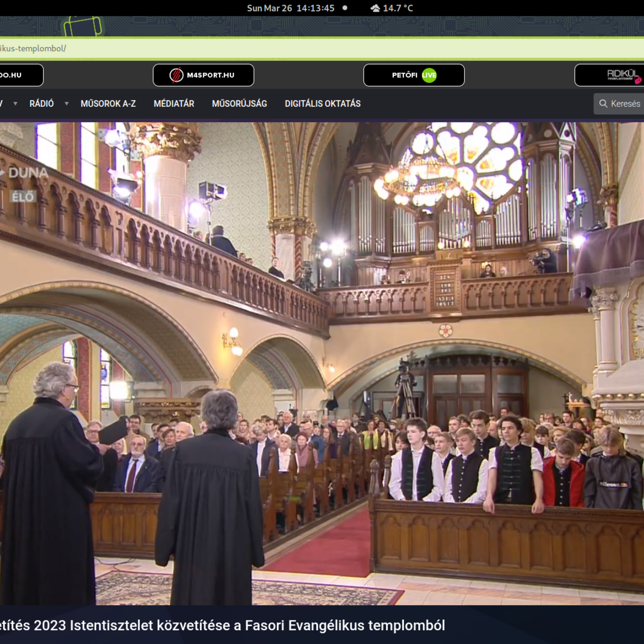Open the clock and calendar in top bar
Viewport: 644px width, 644px height.
point(291,8)
